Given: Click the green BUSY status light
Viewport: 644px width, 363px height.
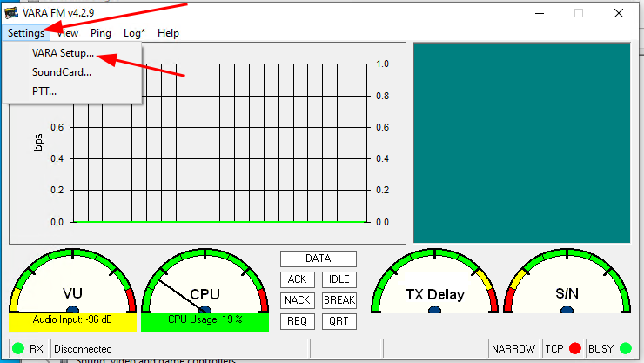Looking at the screenshot, I should (x=626, y=348).
